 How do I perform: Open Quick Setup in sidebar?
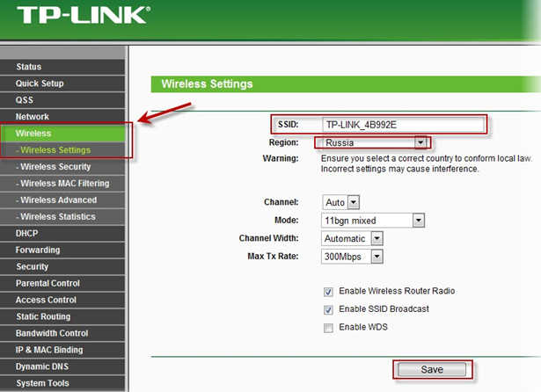[62, 83]
